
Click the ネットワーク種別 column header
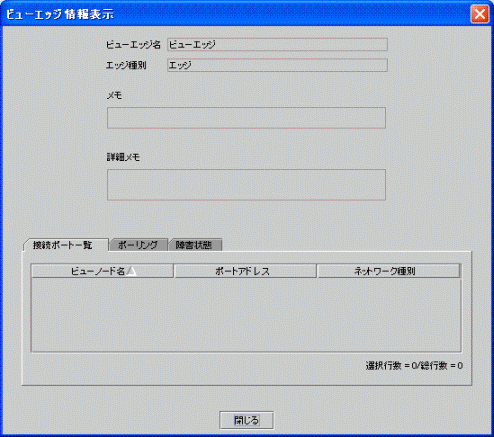tap(388, 271)
